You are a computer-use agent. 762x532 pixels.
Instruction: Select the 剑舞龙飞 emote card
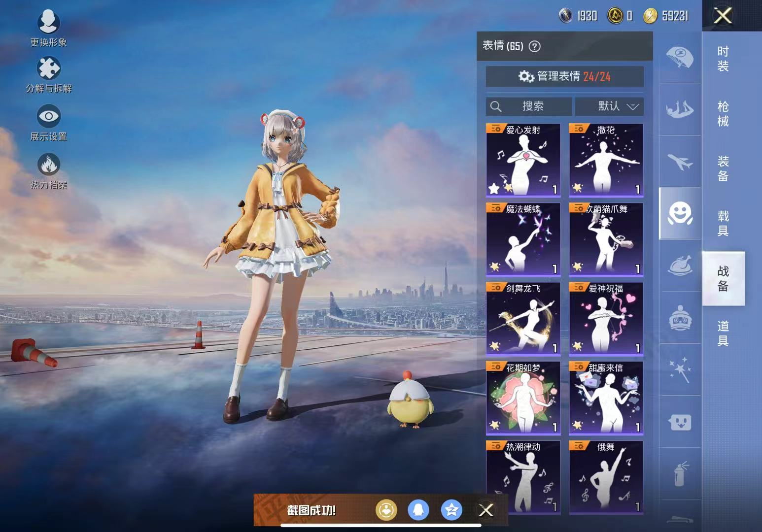click(x=523, y=318)
